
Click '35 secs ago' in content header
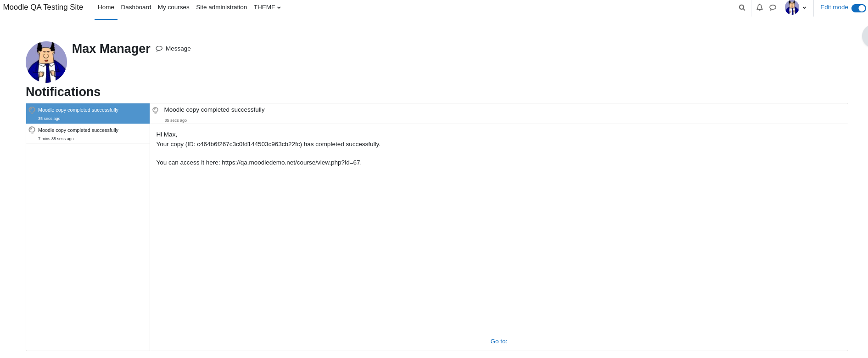(x=176, y=120)
